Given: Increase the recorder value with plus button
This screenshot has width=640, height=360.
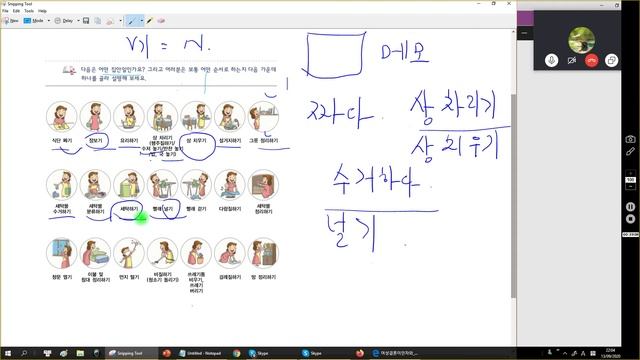Looking at the screenshot, I should (631, 173).
